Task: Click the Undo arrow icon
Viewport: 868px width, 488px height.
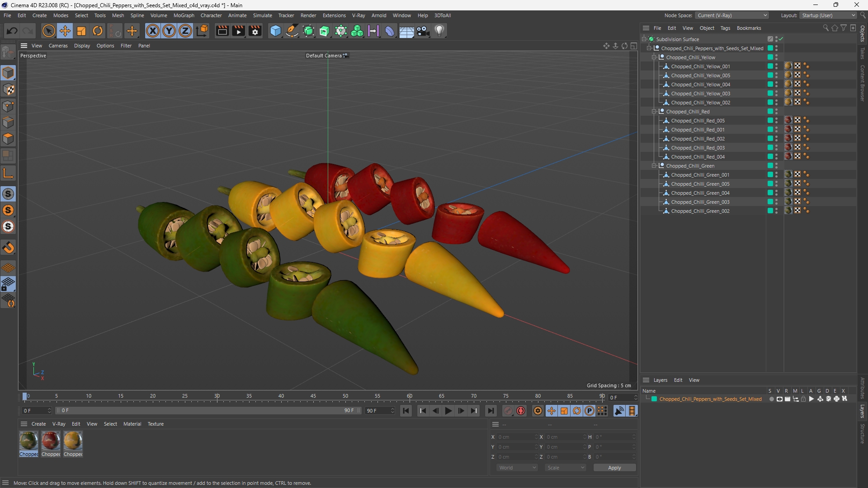Action: 12,31
